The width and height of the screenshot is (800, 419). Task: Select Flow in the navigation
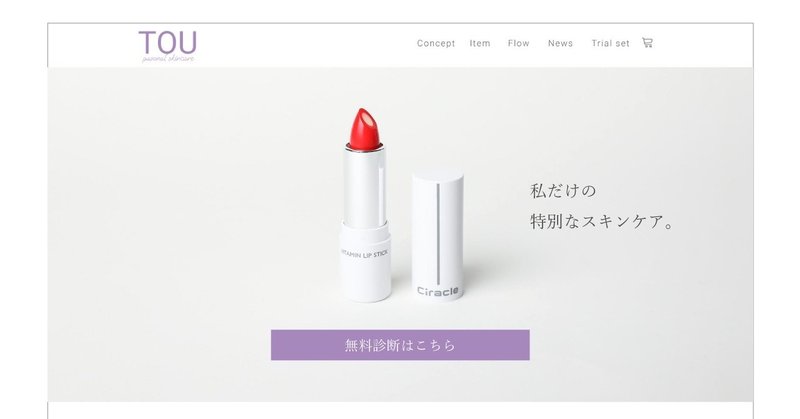coord(518,43)
